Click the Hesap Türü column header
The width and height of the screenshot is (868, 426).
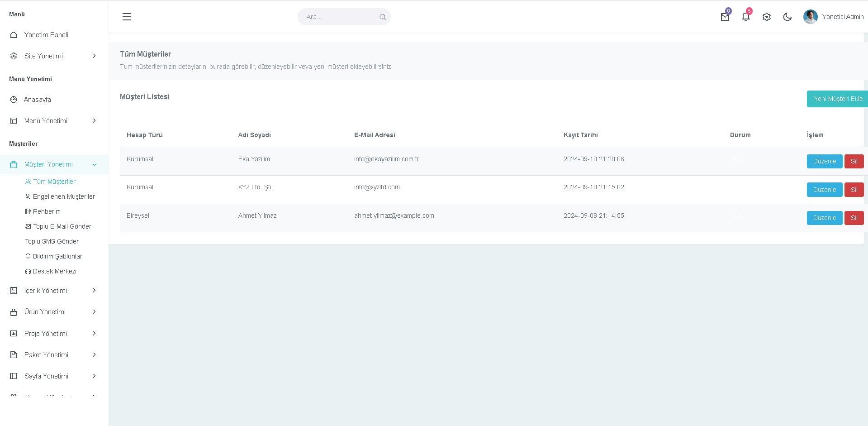click(x=145, y=135)
